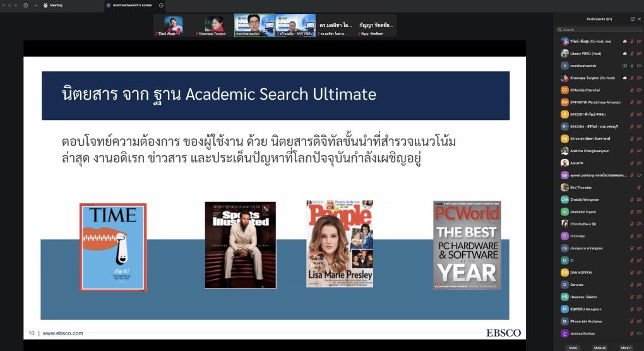This screenshot has height=351, width=644.
Task: Select ดร.มลทิชา participant tile
Action: pos(335,25)
